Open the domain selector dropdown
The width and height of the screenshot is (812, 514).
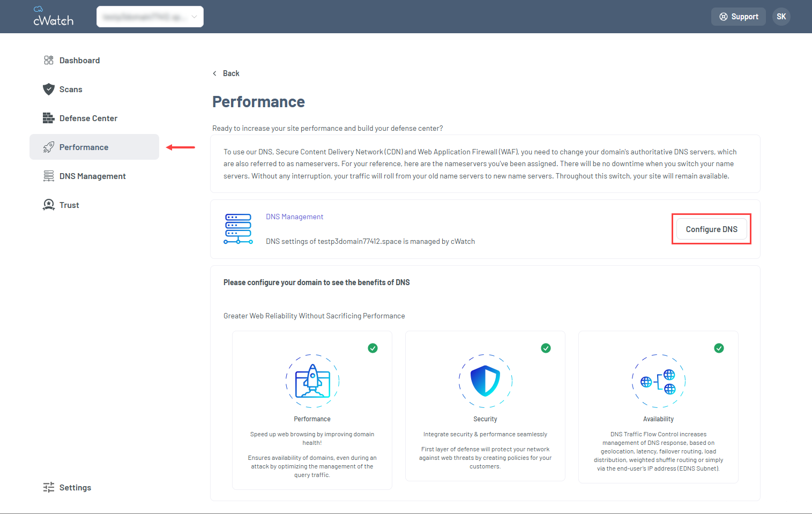pyautogui.click(x=150, y=17)
